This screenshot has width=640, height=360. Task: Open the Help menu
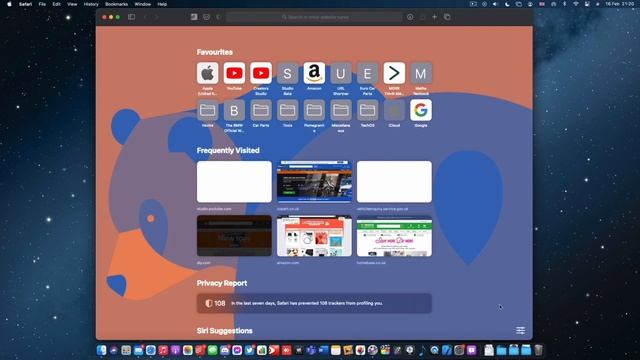(162, 4)
